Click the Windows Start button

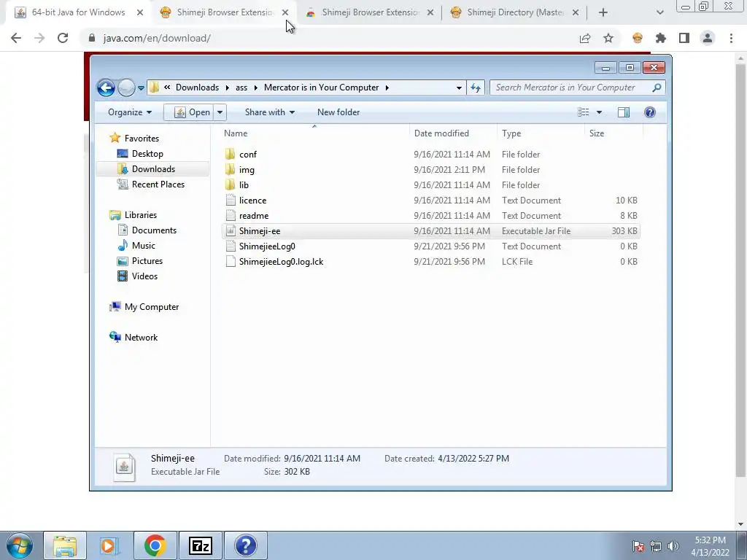[x=20, y=545]
